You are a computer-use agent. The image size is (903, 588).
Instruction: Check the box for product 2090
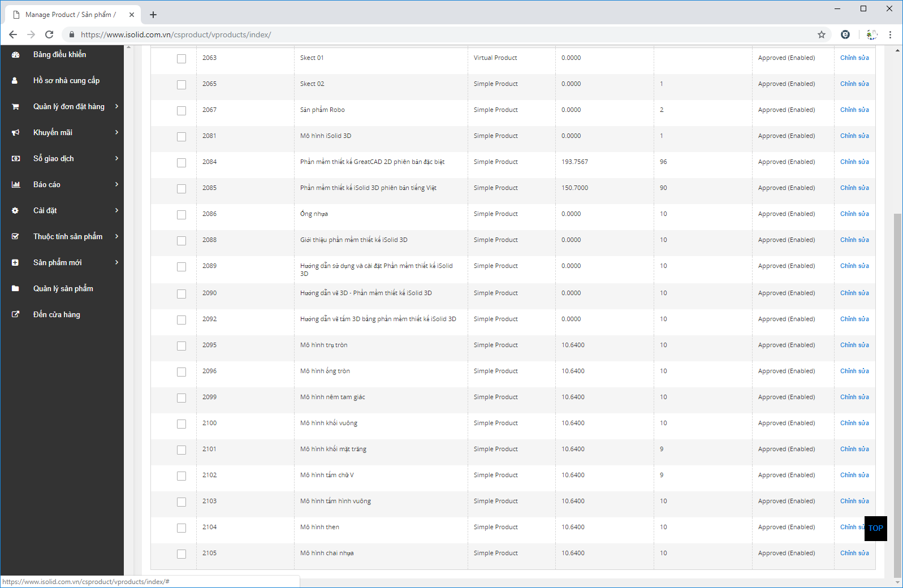tap(182, 294)
